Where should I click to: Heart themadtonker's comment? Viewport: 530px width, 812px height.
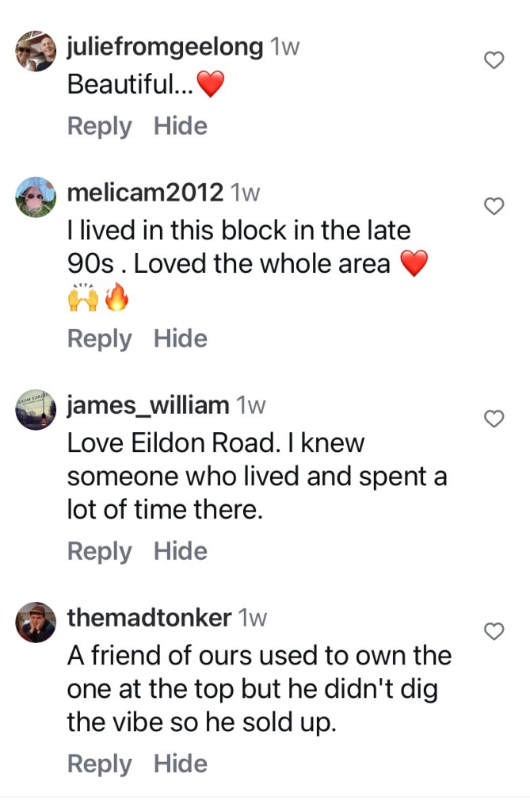(x=494, y=631)
